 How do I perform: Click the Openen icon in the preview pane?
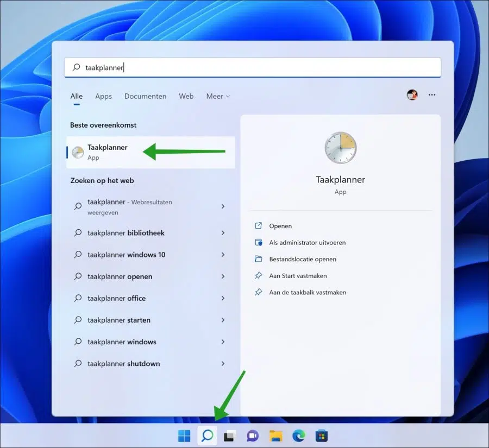point(258,226)
